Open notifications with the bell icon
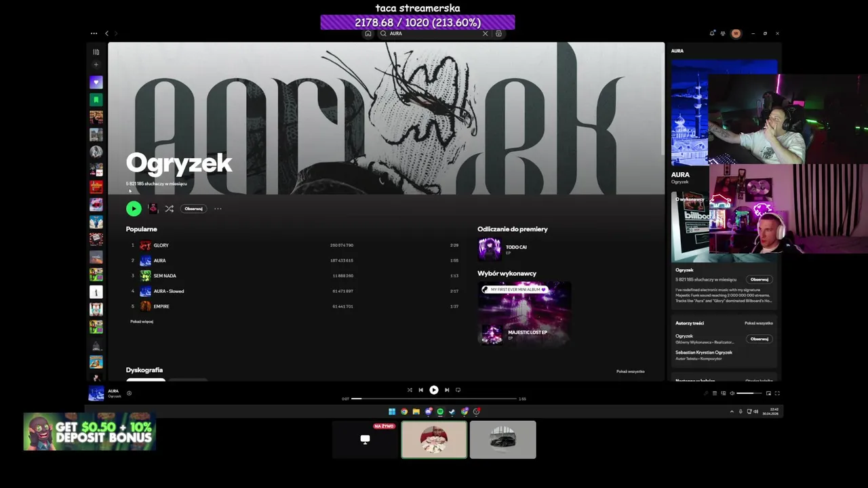The height and width of the screenshot is (488, 868). click(712, 33)
